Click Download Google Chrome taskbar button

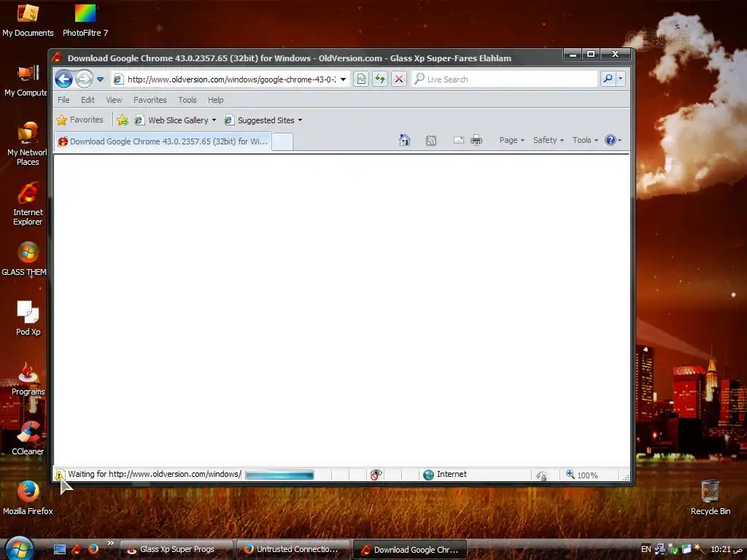[410, 550]
